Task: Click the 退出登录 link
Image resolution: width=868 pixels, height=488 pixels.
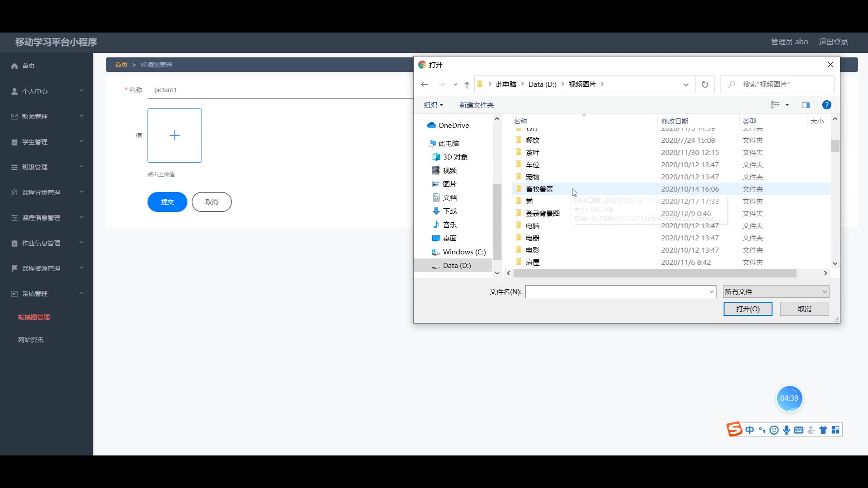Action: (x=833, y=42)
